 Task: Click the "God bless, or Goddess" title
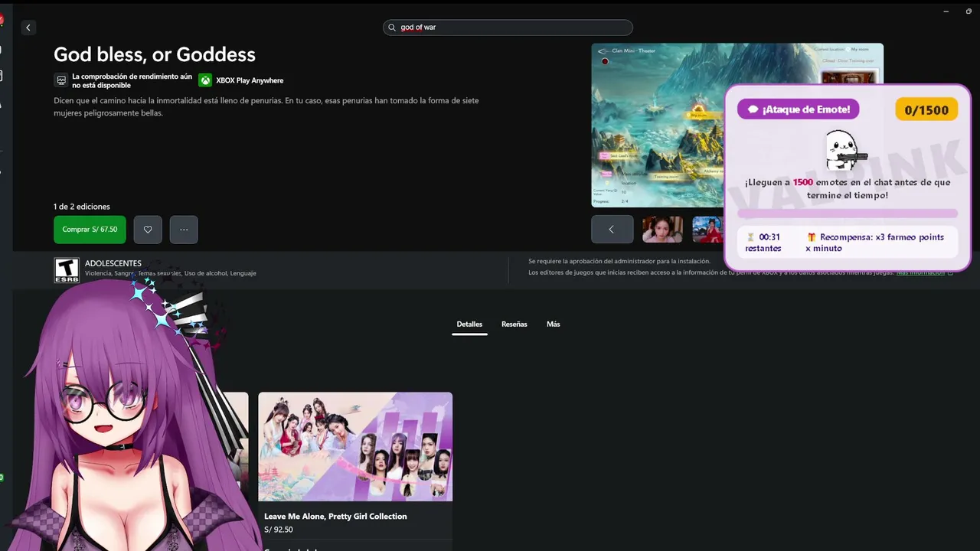155,54
